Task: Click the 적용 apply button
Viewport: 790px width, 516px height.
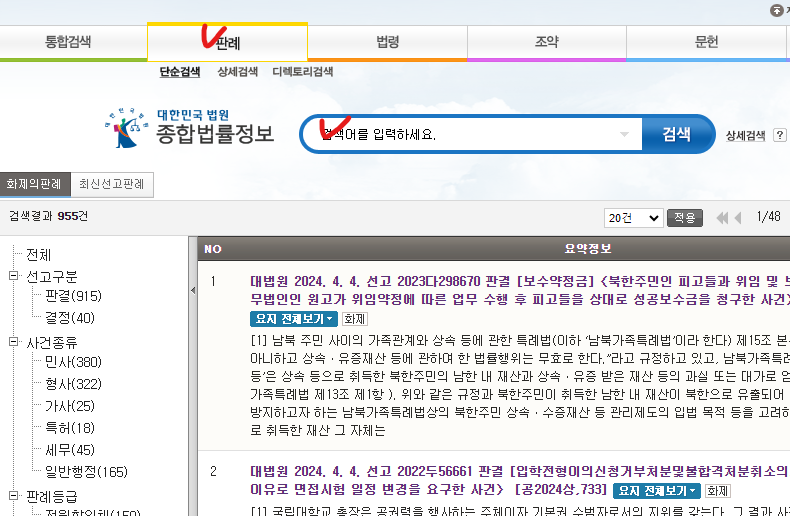Action: tap(685, 217)
